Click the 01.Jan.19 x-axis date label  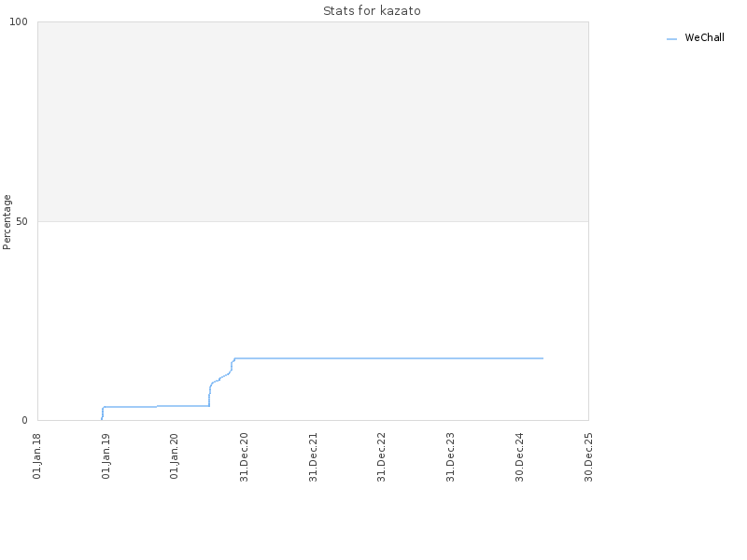click(x=106, y=456)
